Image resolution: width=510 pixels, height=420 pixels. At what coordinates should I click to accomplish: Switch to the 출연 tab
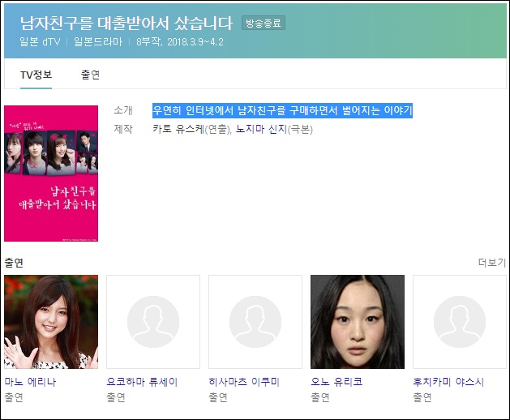coord(90,75)
